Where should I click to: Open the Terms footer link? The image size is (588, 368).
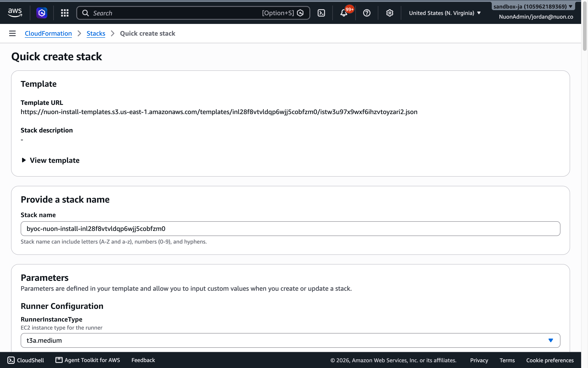tap(507, 360)
